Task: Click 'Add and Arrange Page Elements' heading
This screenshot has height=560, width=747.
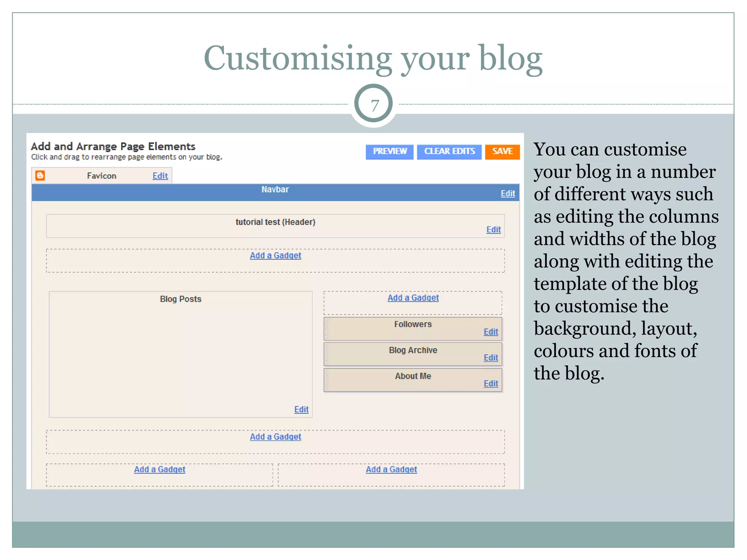Action: click(113, 147)
